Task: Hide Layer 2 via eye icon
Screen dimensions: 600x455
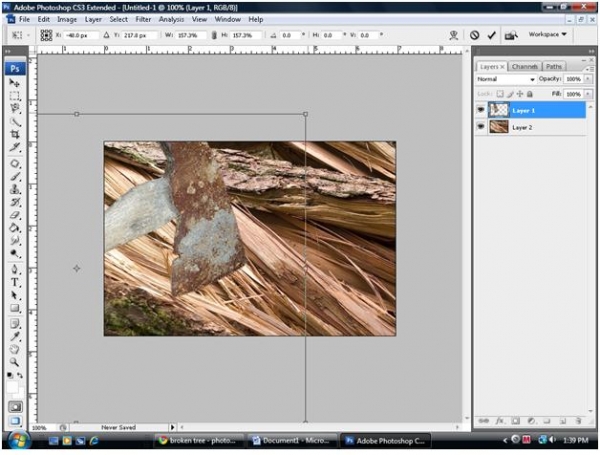Action: (x=481, y=127)
